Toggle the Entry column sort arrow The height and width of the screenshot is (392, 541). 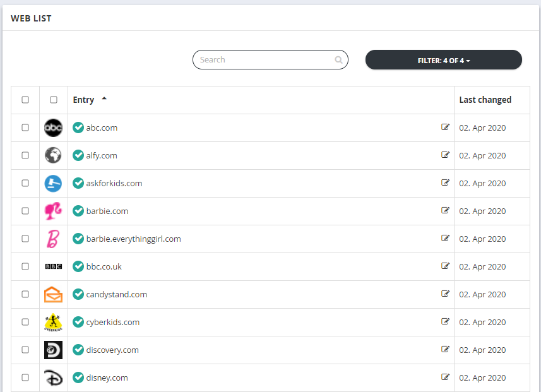104,98
